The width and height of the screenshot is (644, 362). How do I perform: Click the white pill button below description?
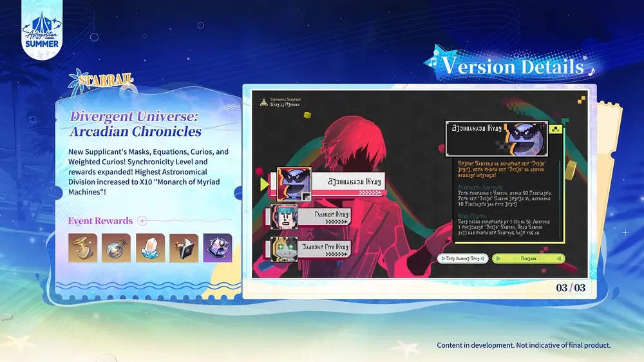462,258
